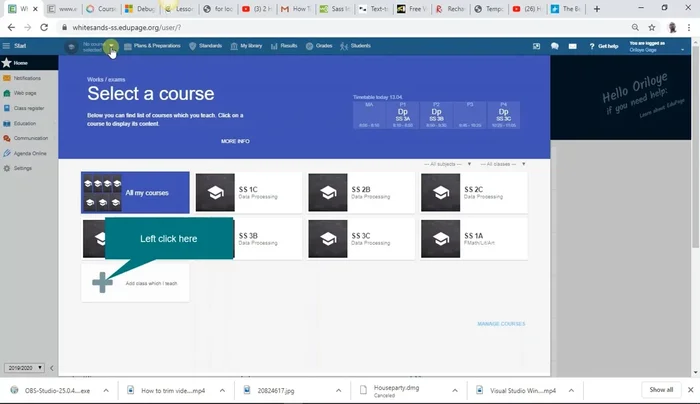Viewport: 700px width, 404px height.
Task: Click the Communication sidebar icon
Action: (7, 138)
